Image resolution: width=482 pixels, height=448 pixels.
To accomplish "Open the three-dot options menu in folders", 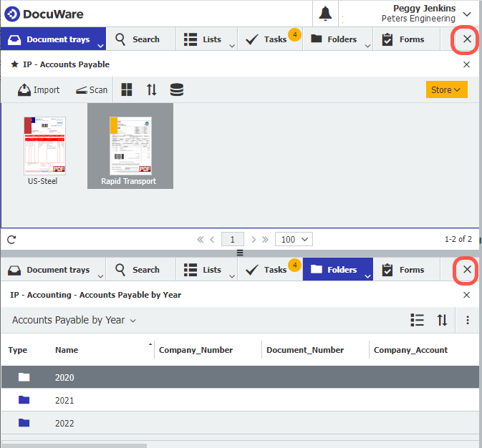I will coord(468,321).
